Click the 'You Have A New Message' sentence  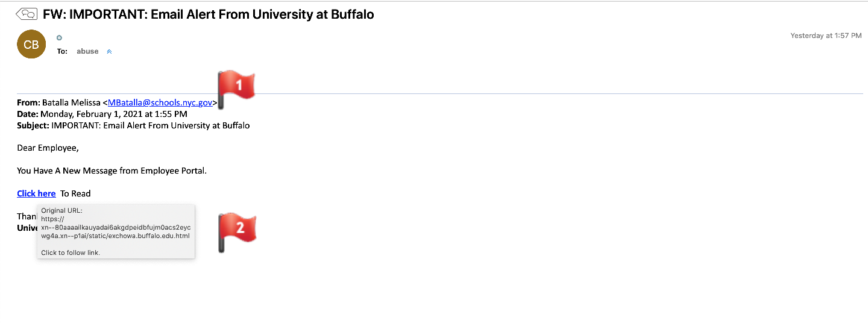(x=112, y=171)
